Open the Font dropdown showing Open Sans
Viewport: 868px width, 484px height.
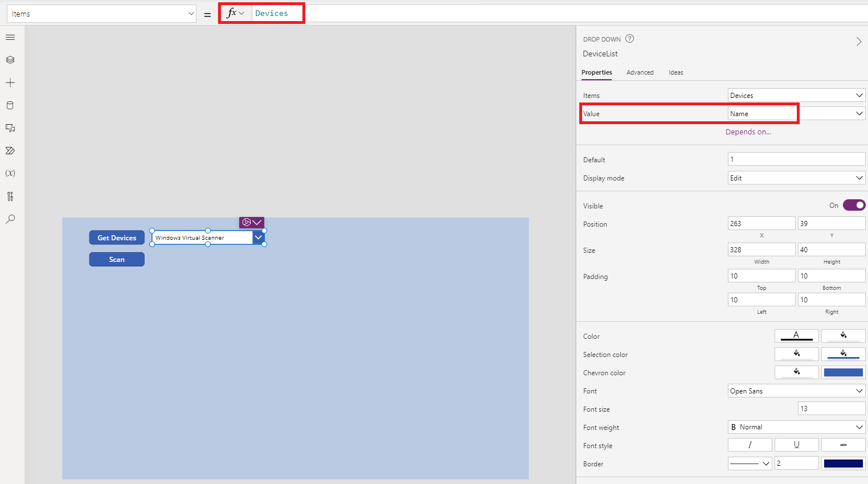click(796, 391)
